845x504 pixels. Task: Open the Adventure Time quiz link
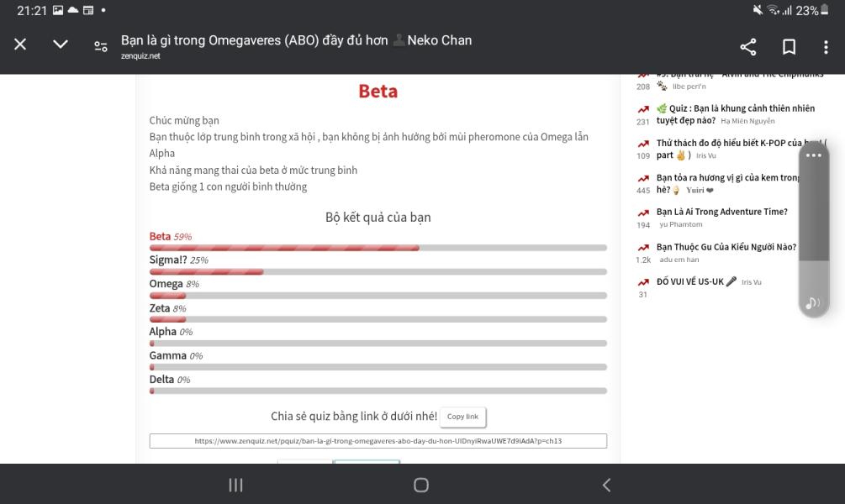click(x=721, y=212)
